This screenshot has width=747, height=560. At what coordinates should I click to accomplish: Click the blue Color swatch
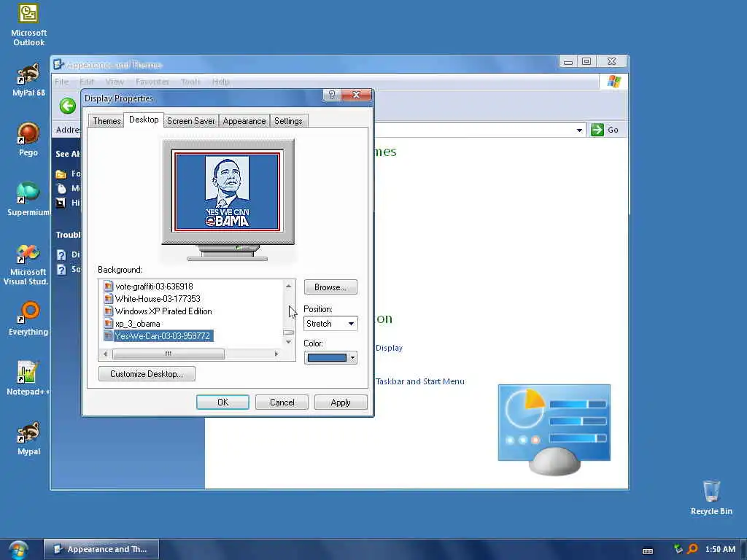pos(327,357)
